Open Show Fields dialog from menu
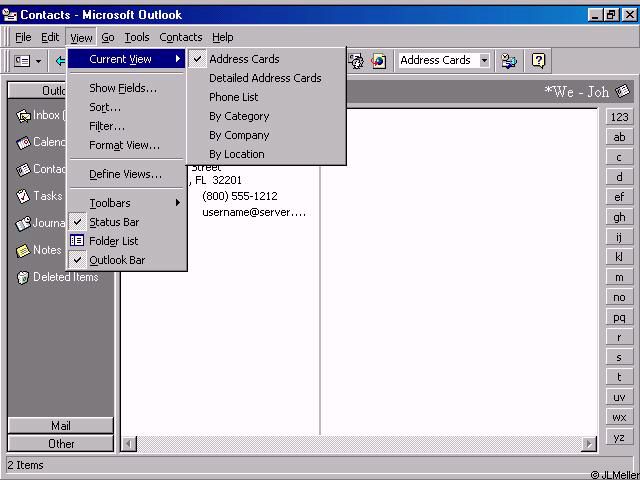 coord(127,88)
